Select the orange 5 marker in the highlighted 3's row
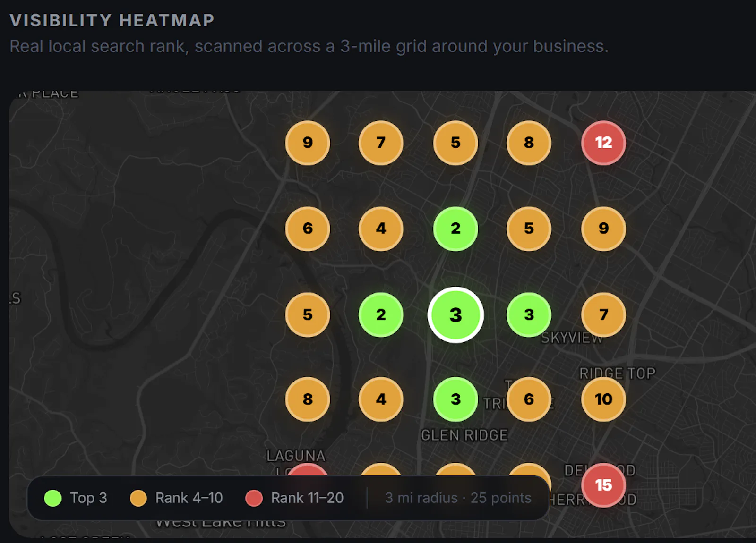The width and height of the screenshot is (756, 543). click(x=308, y=314)
